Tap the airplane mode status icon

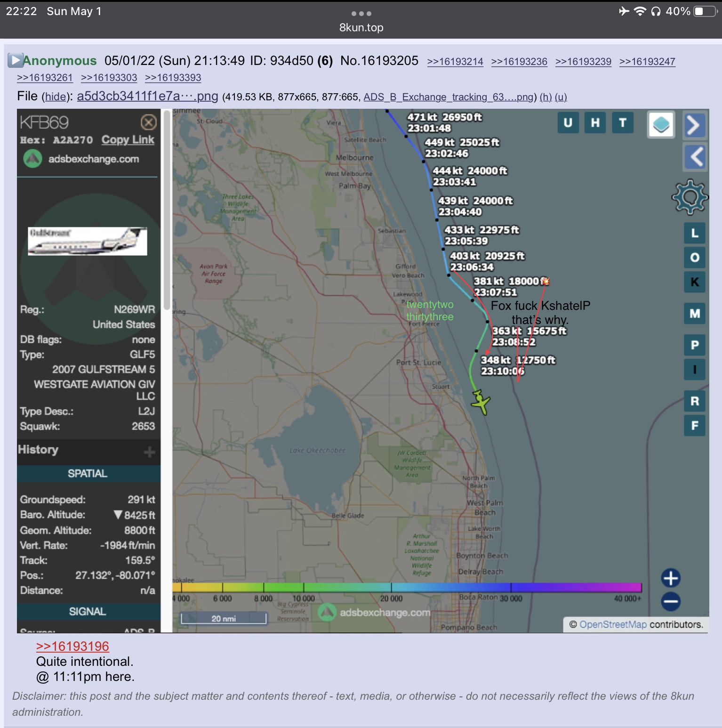tap(624, 11)
